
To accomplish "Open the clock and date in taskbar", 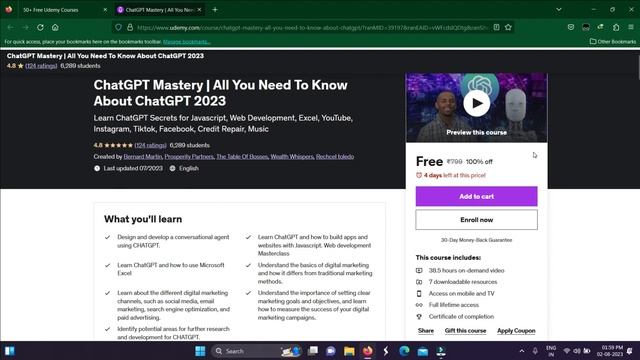I will (x=610, y=351).
